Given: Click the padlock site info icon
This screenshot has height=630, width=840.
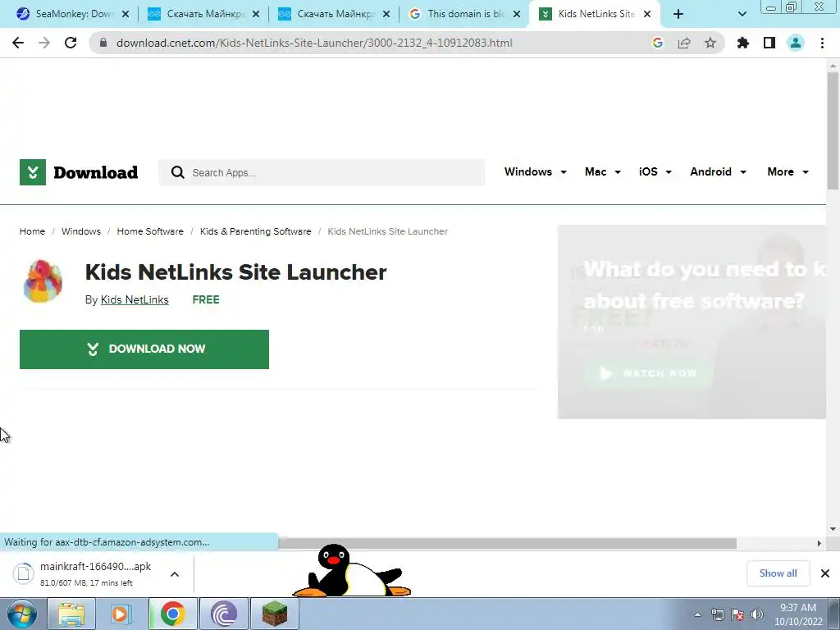Looking at the screenshot, I should 103,43.
